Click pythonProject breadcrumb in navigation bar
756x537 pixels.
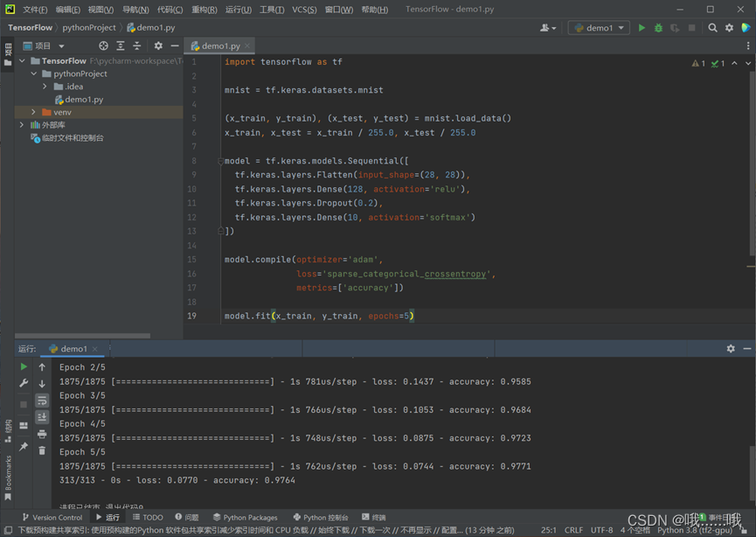(89, 27)
